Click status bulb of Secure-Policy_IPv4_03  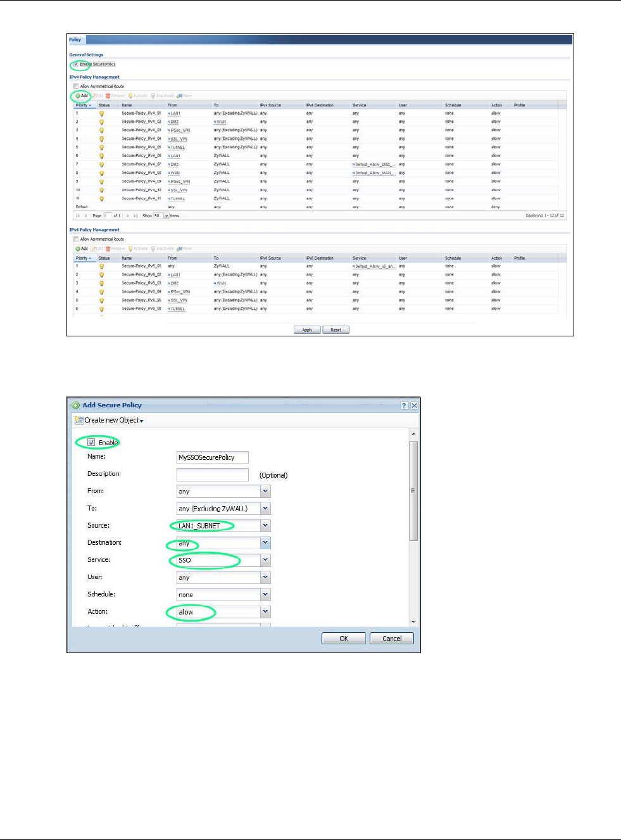[x=101, y=130]
